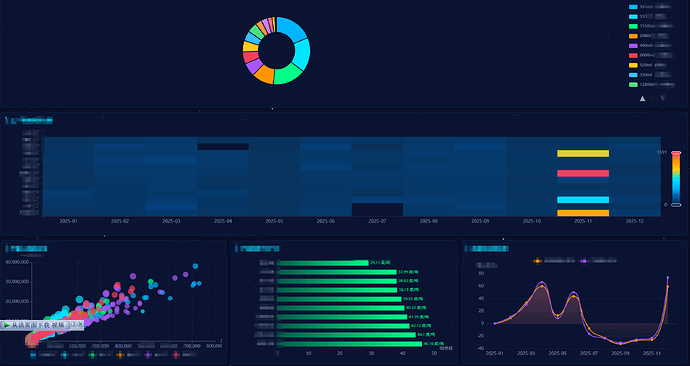Click the 2025-07 line chart axis label

click(589, 353)
